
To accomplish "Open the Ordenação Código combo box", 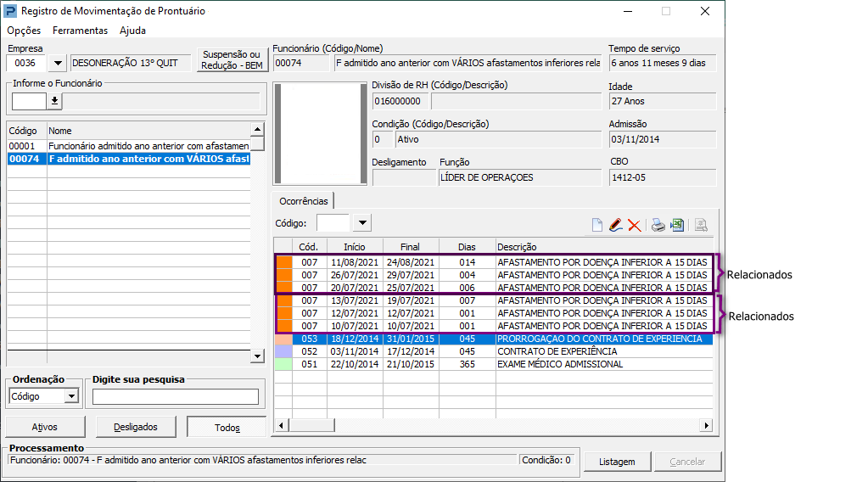I will [44, 396].
